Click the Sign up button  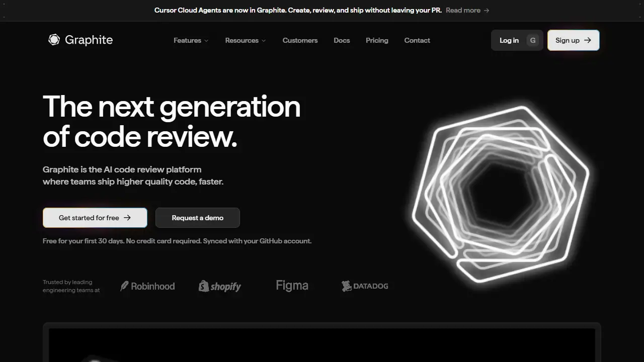(574, 40)
